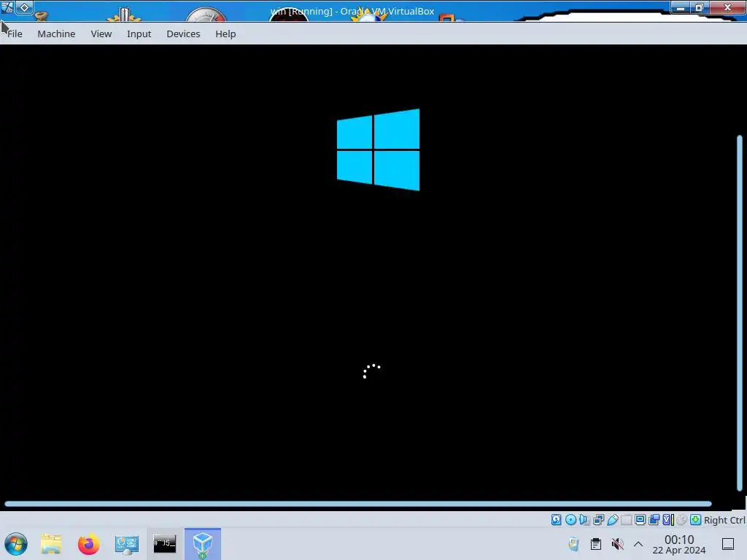Click the keyboard capture green arrow icon
The width and height of the screenshot is (747, 560).
click(x=695, y=519)
